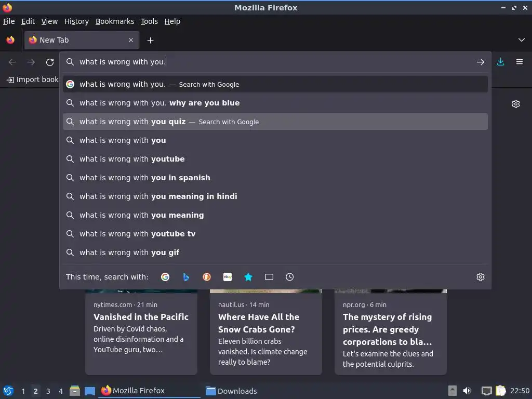Viewport: 532px width, 399px height.
Task: Open the clipboard manager tray icon
Action: tap(501, 391)
